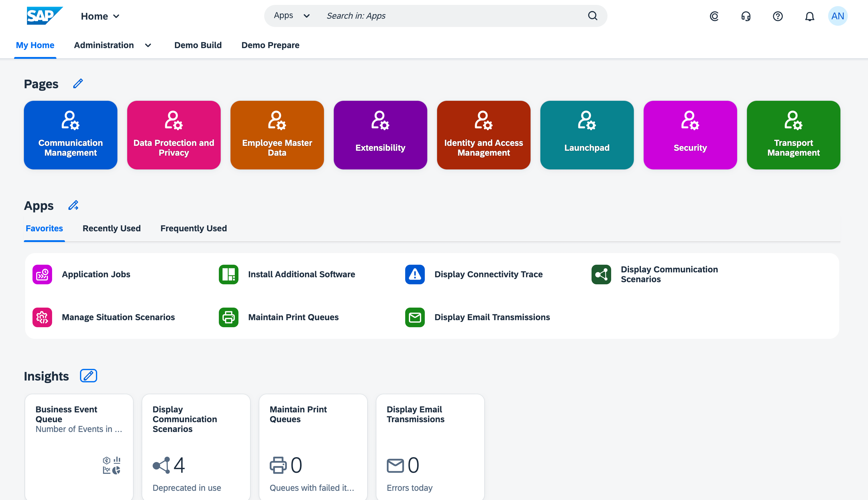The height and width of the screenshot is (500, 868).
Task: Open the help question mark icon
Action: 777,16
